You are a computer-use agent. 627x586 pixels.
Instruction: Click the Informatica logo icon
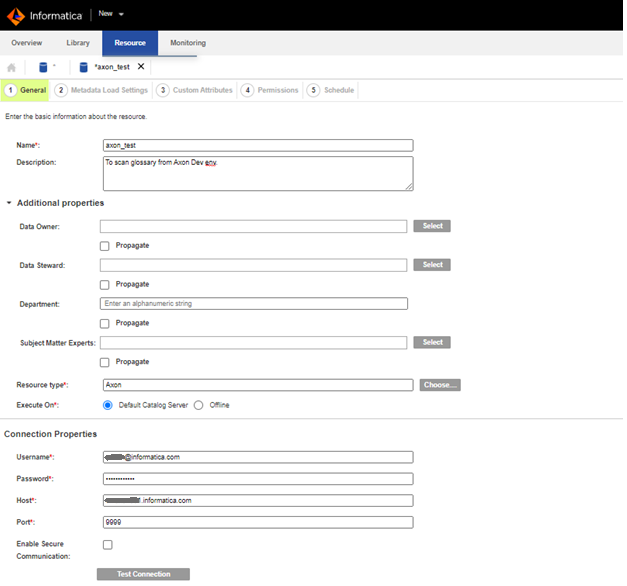pos(16,16)
